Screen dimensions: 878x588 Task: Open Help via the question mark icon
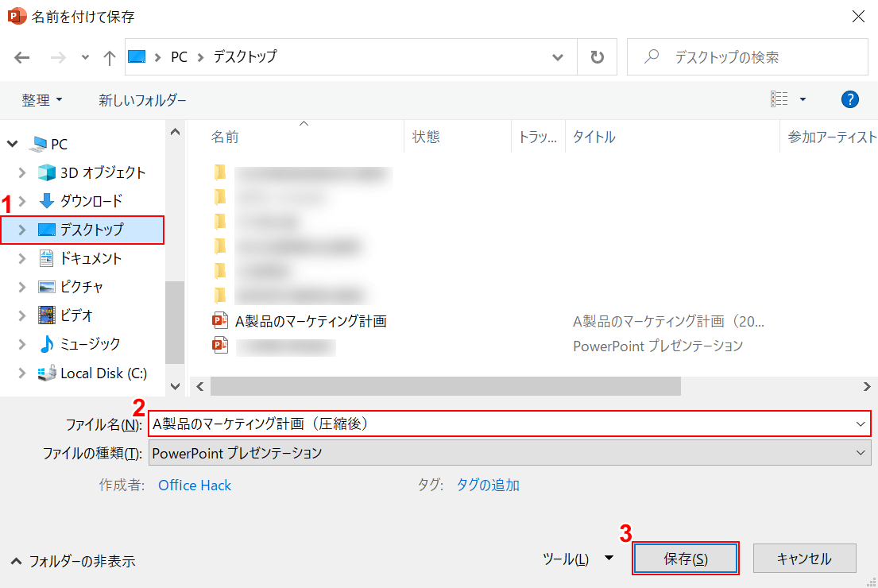click(849, 99)
